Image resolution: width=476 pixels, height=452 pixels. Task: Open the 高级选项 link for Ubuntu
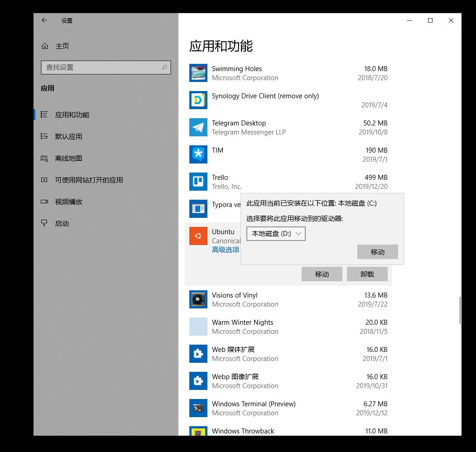click(226, 250)
